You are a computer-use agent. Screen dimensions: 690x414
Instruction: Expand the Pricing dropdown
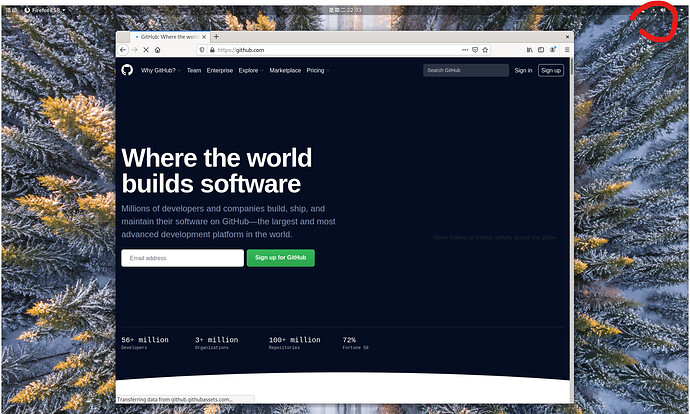coord(318,70)
